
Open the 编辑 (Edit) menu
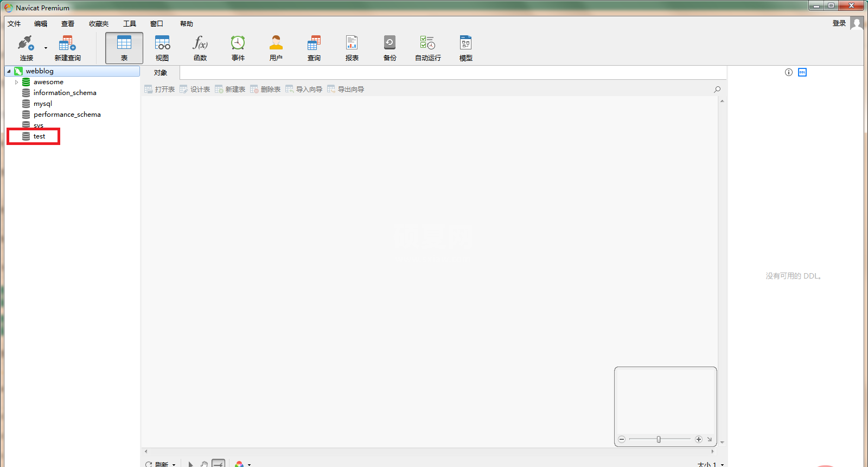pyautogui.click(x=41, y=24)
